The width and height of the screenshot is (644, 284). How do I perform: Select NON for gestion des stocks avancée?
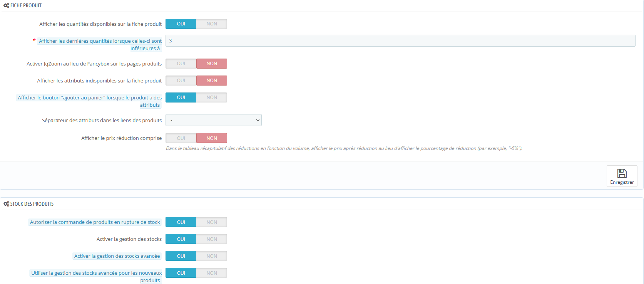coord(212,256)
